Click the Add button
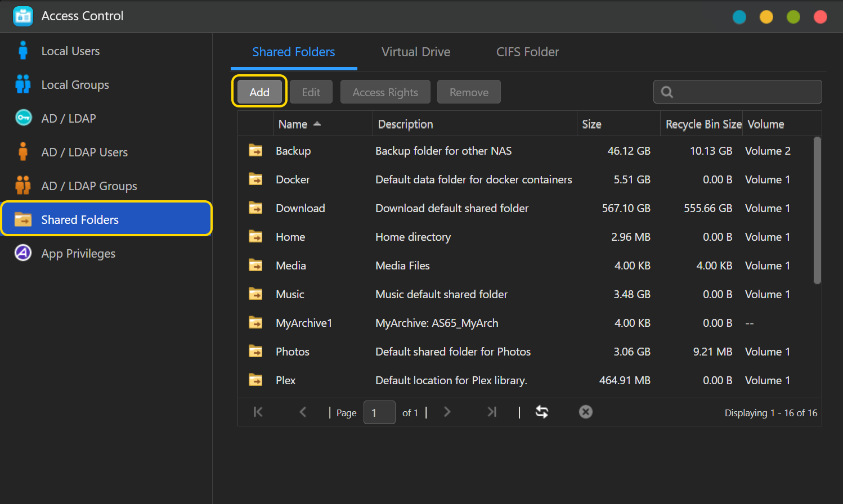This screenshot has width=843, height=504. coord(259,92)
